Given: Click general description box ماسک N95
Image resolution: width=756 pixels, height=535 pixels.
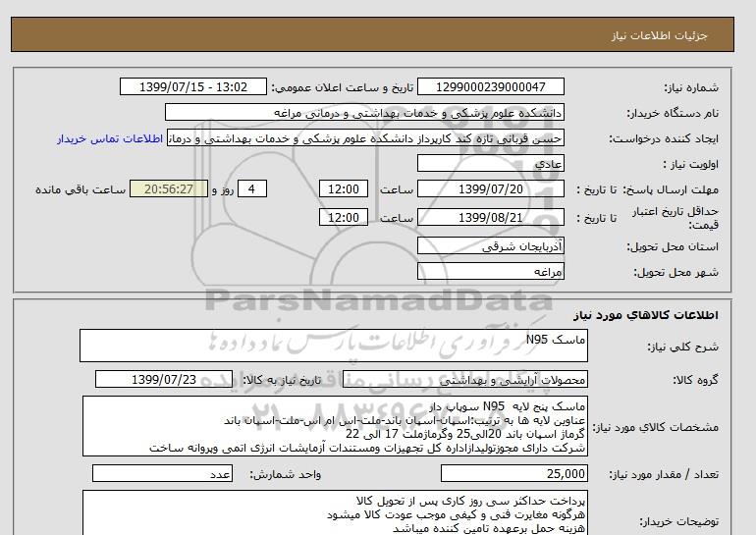Looking at the screenshot, I should 334,346.
